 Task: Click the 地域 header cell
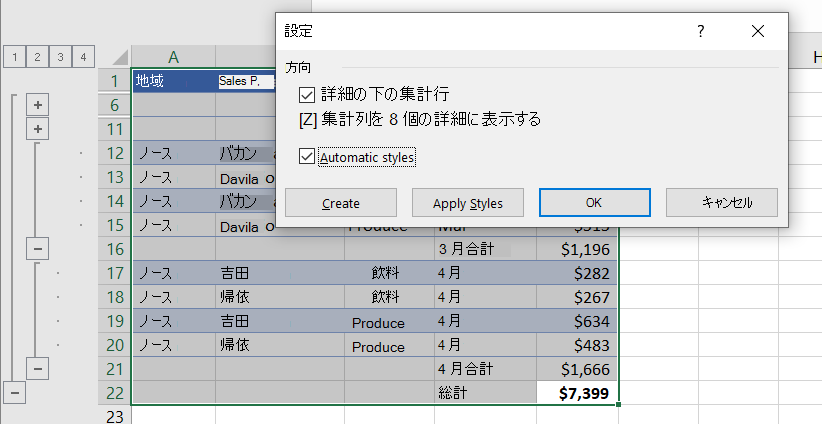pos(174,81)
